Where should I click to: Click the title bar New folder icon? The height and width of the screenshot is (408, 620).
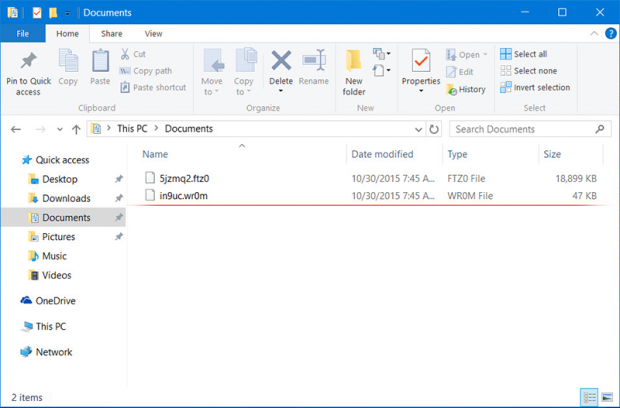point(53,13)
